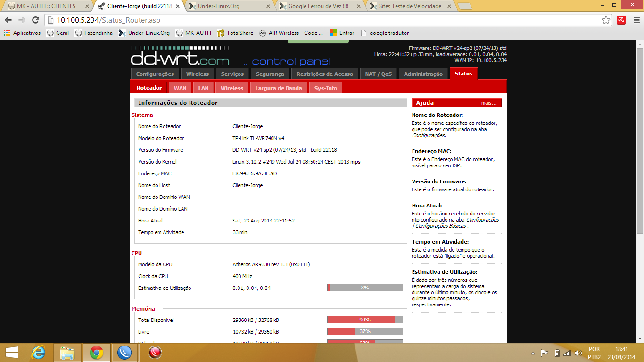The height and width of the screenshot is (362, 644).
Task: Click the 'mais...' link in Ajuda
Action: pos(489,103)
